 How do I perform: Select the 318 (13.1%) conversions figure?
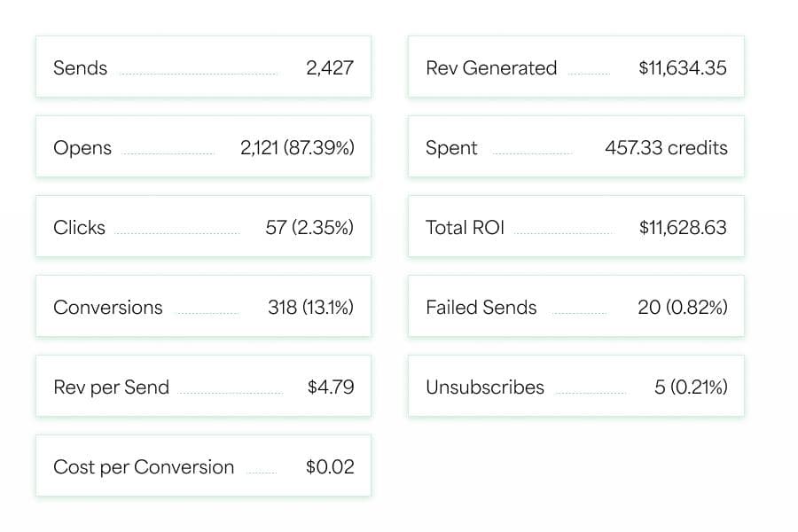tap(310, 308)
